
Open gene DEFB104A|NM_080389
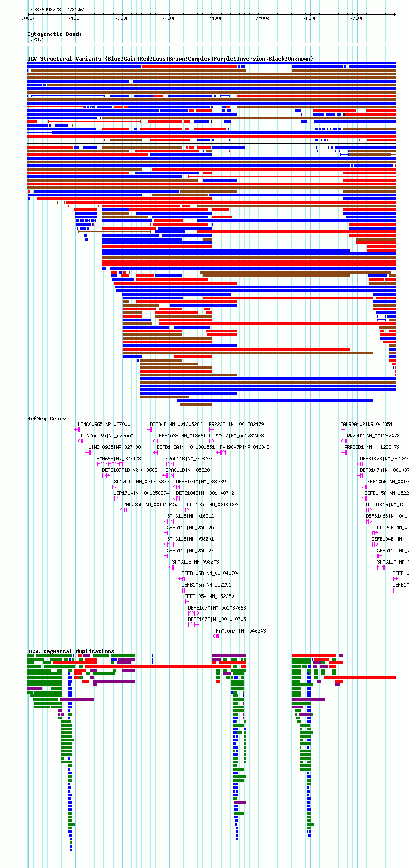point(201,482)
